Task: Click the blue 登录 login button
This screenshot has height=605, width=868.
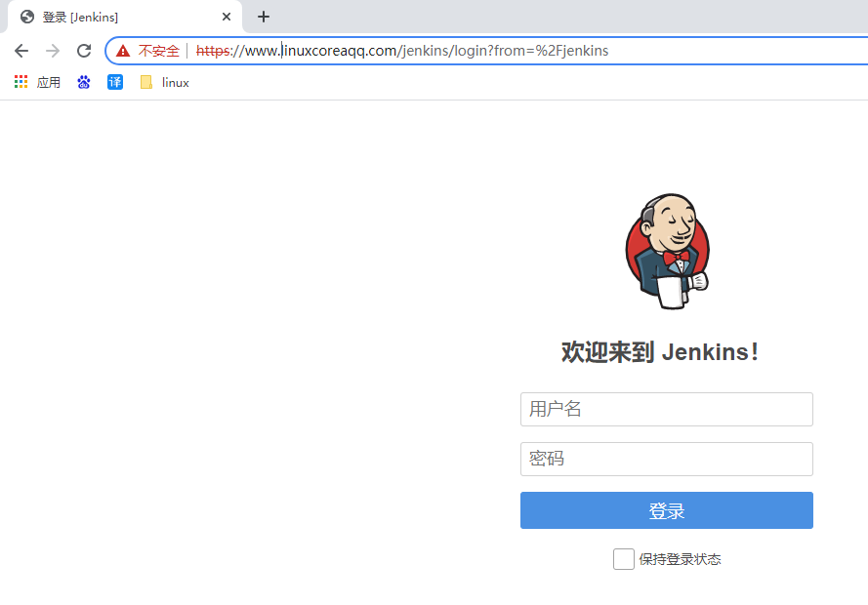Action: click(x=667, y=510)
